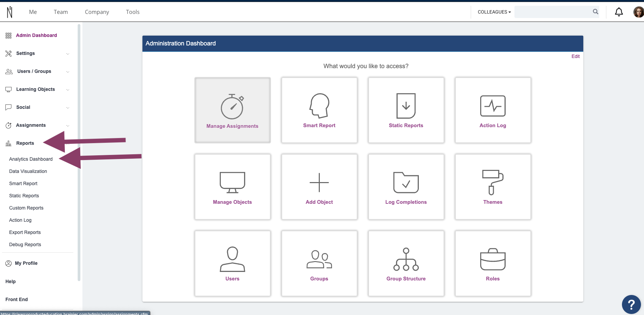Open Static Reports in sidebar submenu
Viewport: 644px width, 315px height.
pyautogui.click(x=24, y=196)
